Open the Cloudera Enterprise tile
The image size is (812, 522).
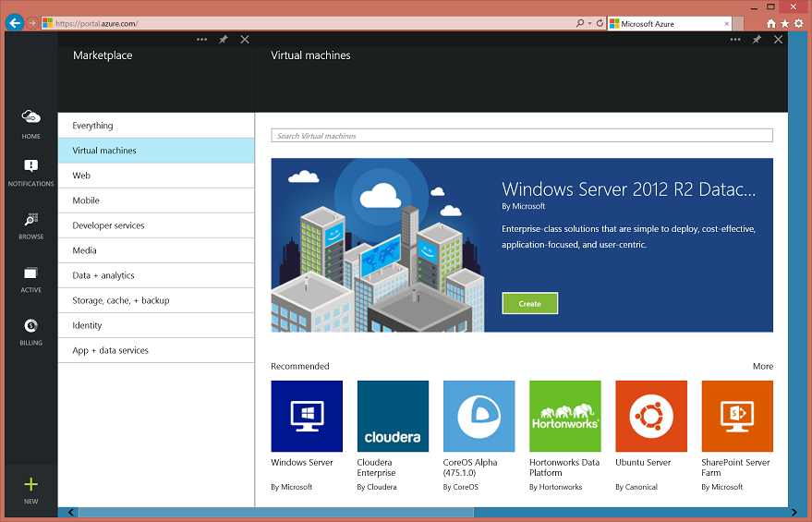pos(393,417)
